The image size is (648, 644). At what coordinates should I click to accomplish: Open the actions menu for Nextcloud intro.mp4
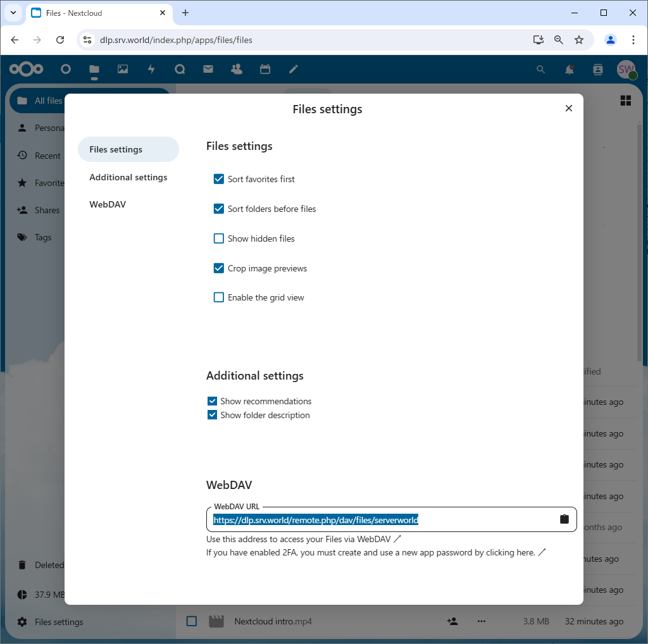(x=482, y=621)
